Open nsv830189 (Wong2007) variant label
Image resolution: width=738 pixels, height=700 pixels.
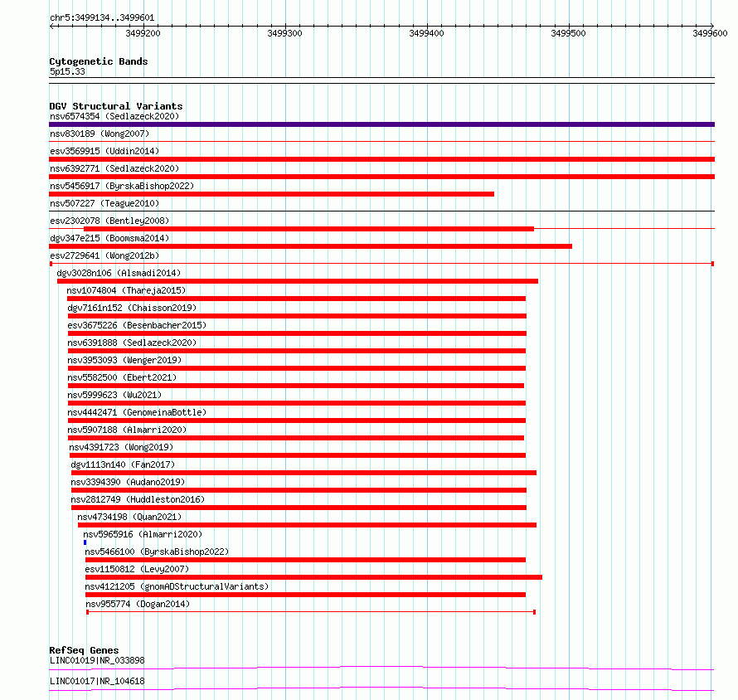(100, 134)
